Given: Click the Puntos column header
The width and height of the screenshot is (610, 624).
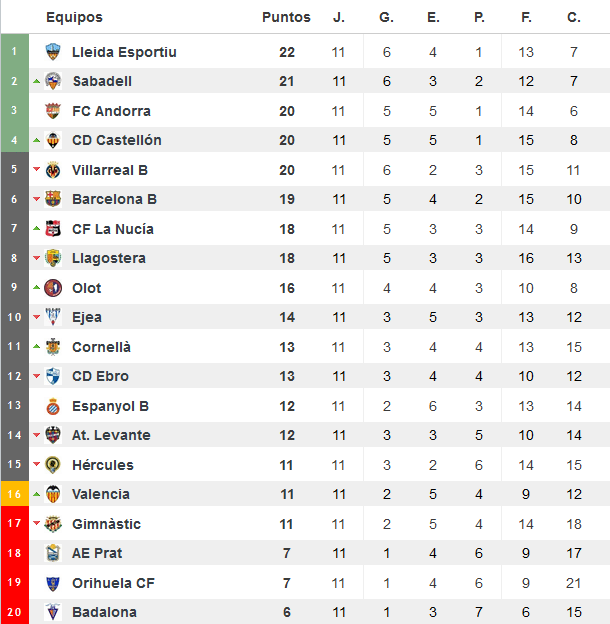Looking at the screenshot, I should click(x=286, y=17).
